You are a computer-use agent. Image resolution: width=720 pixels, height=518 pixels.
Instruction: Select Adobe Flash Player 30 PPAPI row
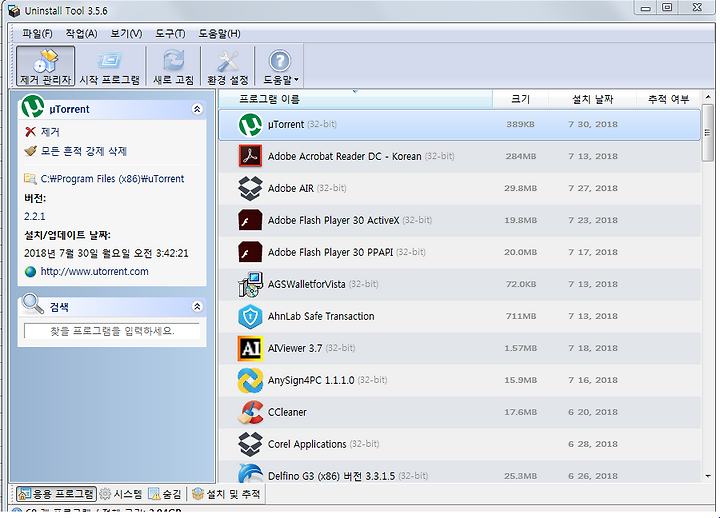coord(460,252)
